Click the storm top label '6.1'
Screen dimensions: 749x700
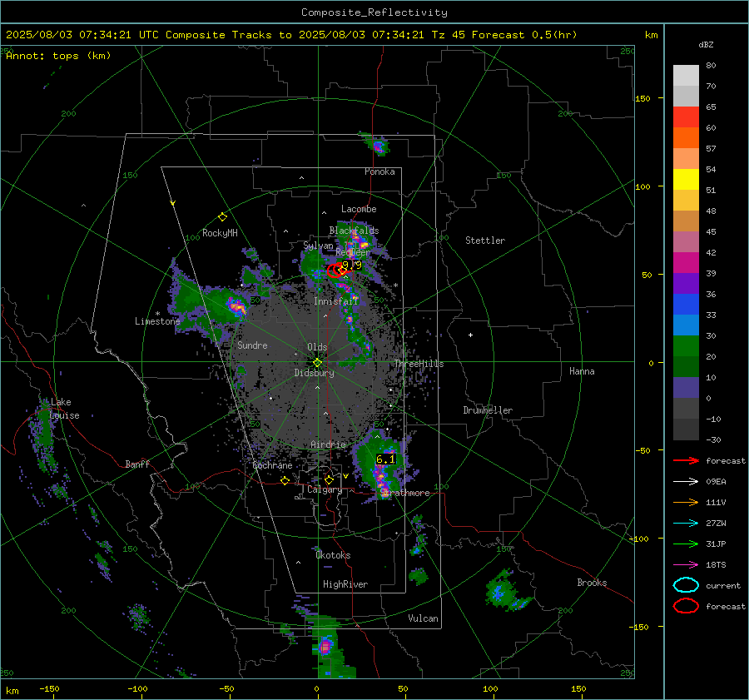[386, 459]
